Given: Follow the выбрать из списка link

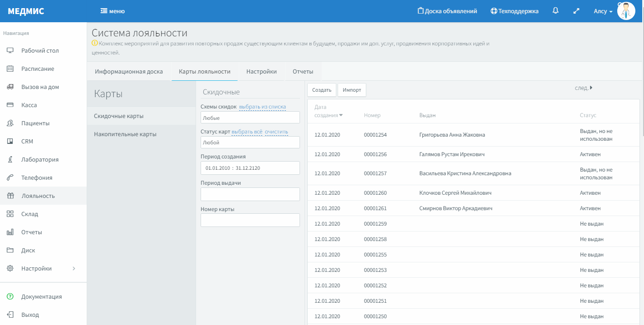Looking at the screenshot, I should pos(262,107).
